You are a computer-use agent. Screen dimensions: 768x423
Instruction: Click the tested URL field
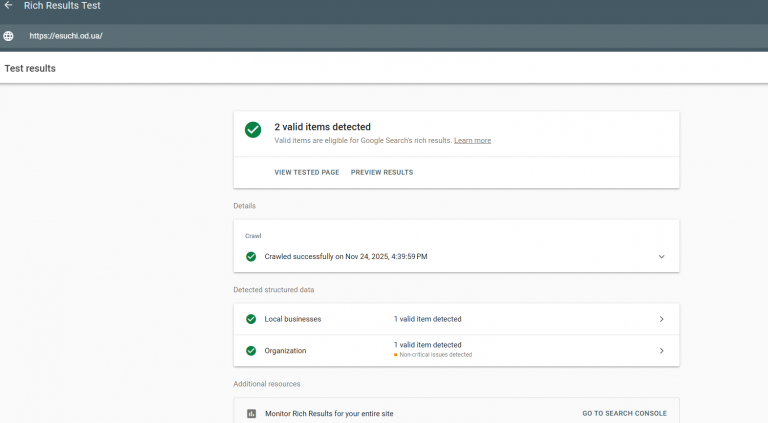click(66, 36)
